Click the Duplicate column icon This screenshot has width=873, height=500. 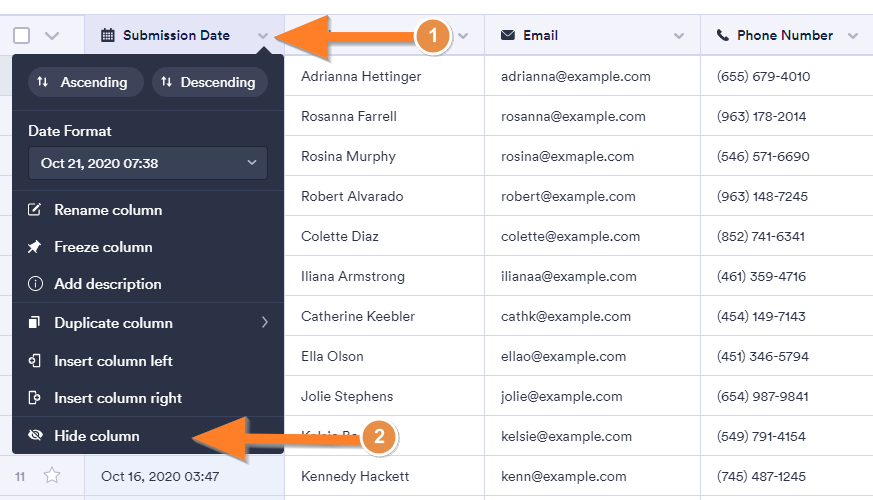click(36, 323)
